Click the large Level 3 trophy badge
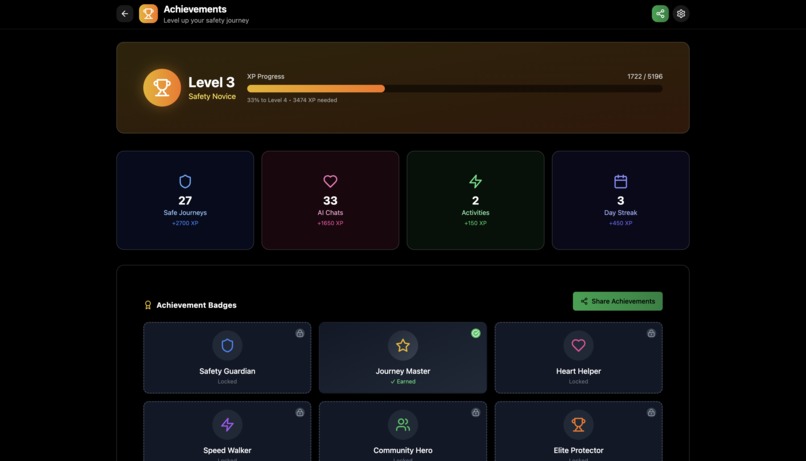Image resolution: width=806 pixels, height=461 pixels. click(x=162, y=87)
